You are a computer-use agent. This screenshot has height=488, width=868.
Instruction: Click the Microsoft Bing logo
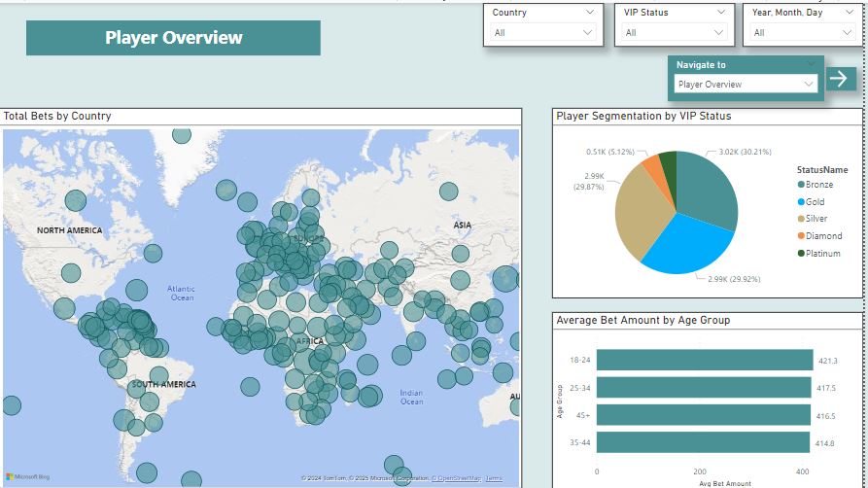pos(27,476)
